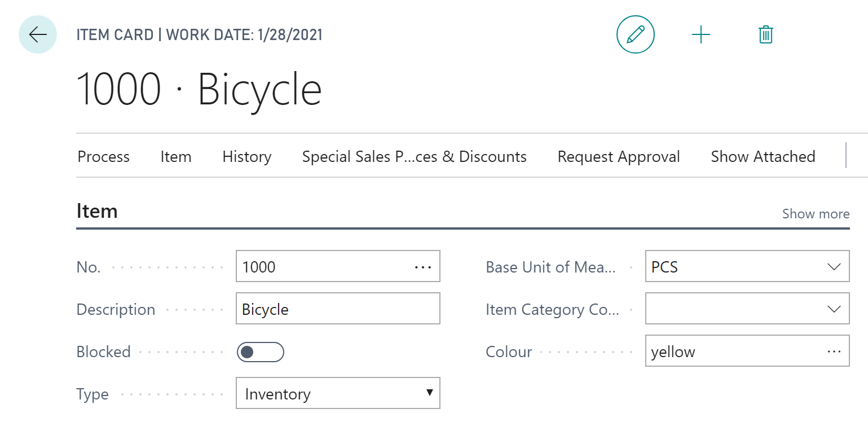
Task: Click the Description field containing Bicycle
Action: tap(338, 309)
